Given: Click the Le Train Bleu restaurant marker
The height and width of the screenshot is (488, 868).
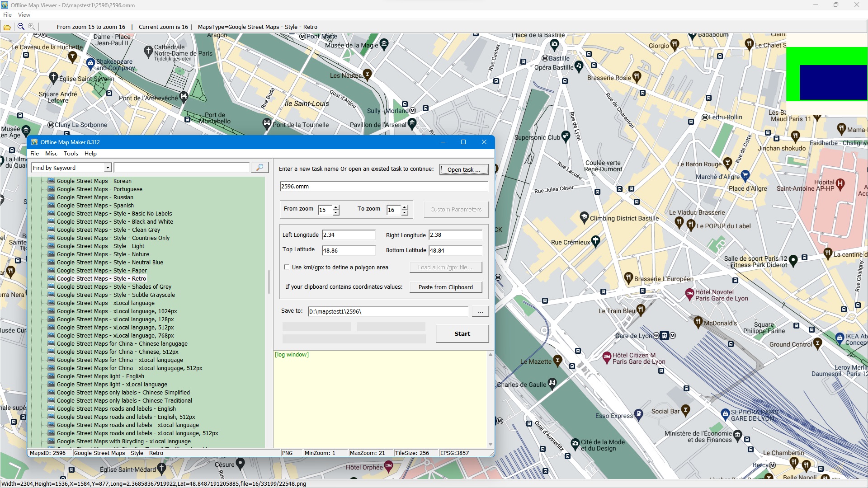Looking at the screenshot, I should tap(641, 310).
